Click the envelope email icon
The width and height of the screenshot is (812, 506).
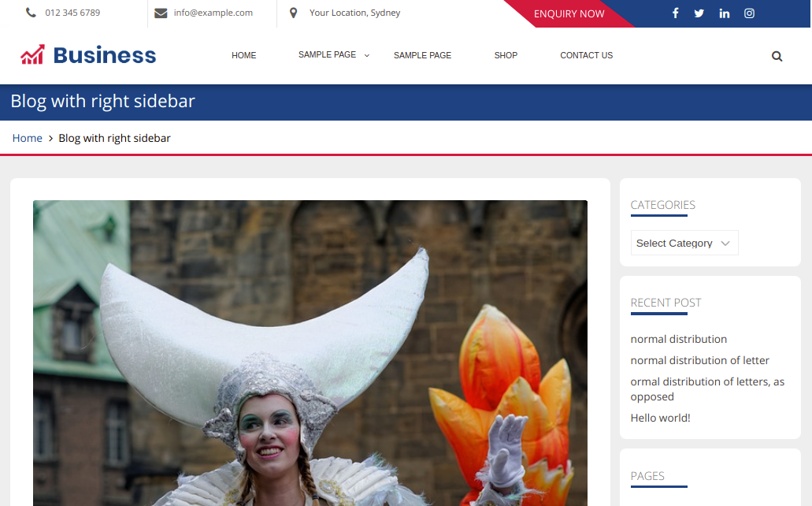[161, 13]
